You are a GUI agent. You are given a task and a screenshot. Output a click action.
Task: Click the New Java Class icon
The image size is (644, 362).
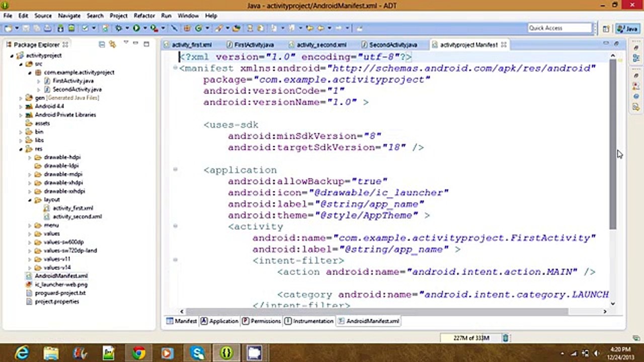(199, 28)
